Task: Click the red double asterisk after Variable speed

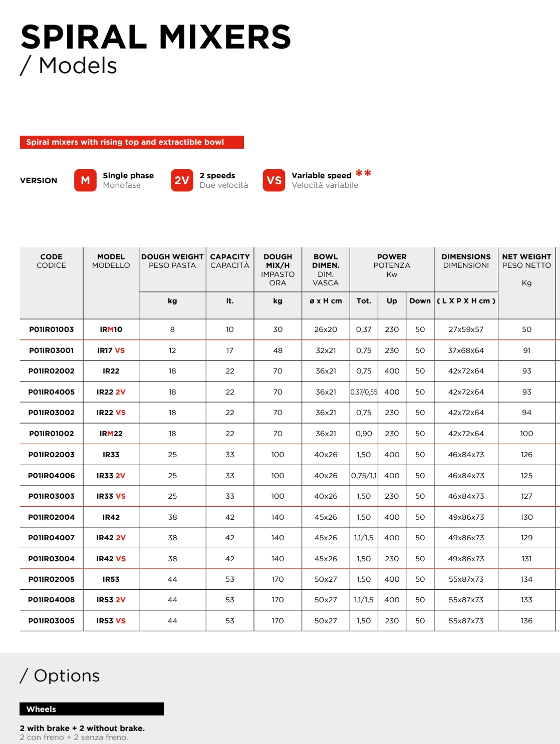Action: point(363,174)
